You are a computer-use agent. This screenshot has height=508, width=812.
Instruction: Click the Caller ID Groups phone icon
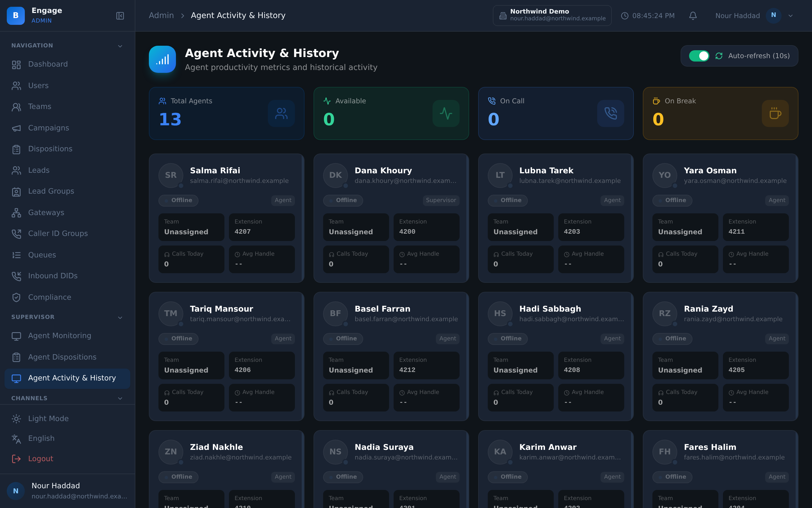[16, 234]
